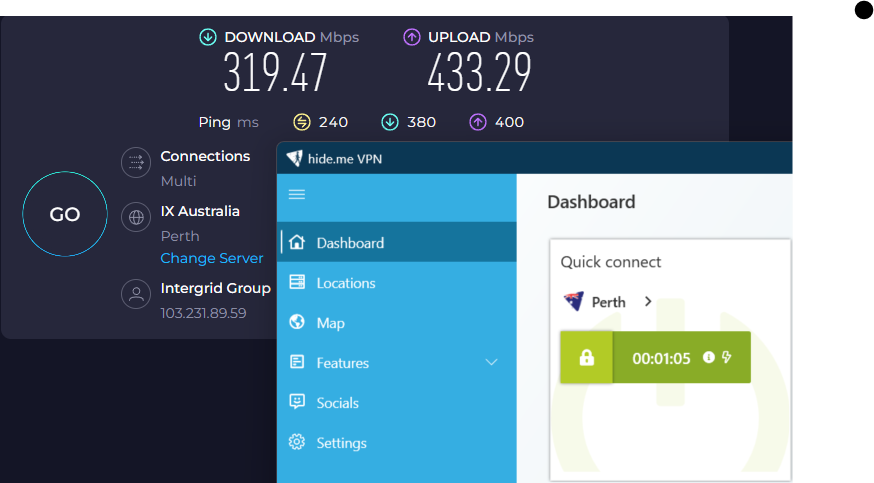
Task: Click the IP address 103.231.89.59
Action: tap(203, 313)
